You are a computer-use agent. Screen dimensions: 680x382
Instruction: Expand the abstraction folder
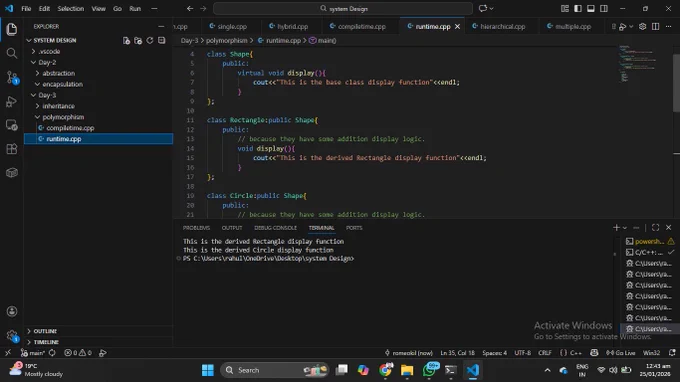click(98, 73)
